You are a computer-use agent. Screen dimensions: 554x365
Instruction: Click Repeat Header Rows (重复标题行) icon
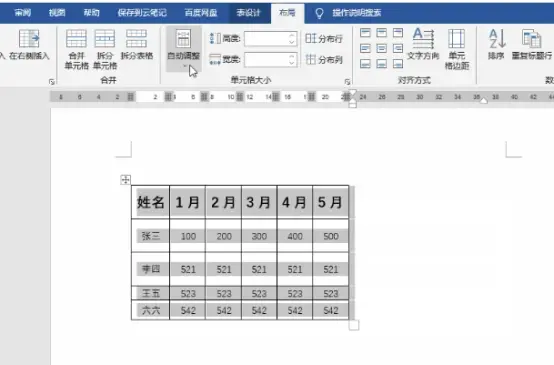(531, 39)
